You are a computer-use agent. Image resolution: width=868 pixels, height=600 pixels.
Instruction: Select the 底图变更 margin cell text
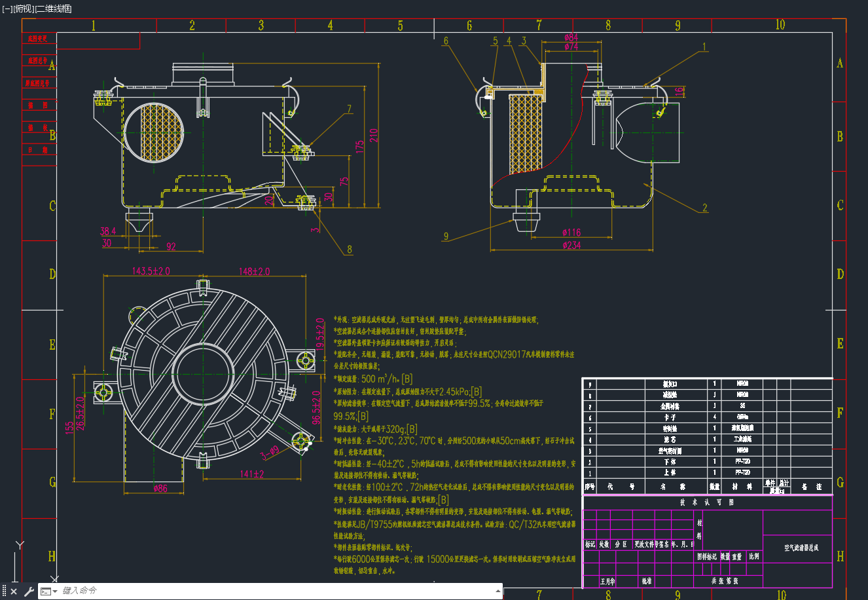tap(38, 39)
